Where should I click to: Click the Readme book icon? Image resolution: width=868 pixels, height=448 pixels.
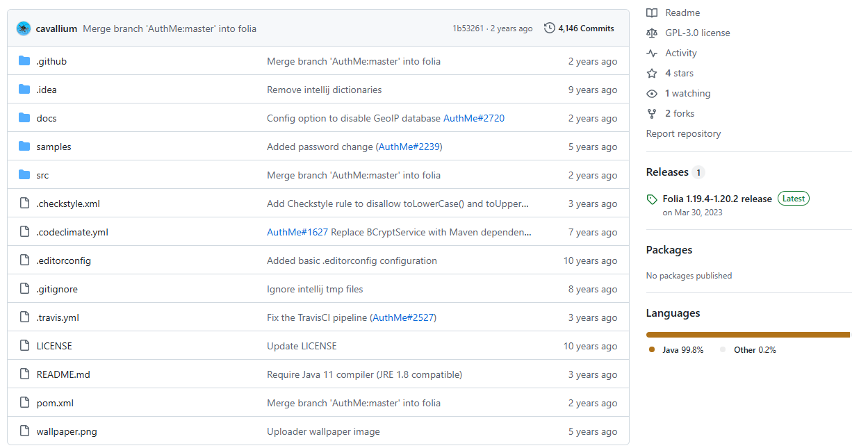tap(652, 13)
